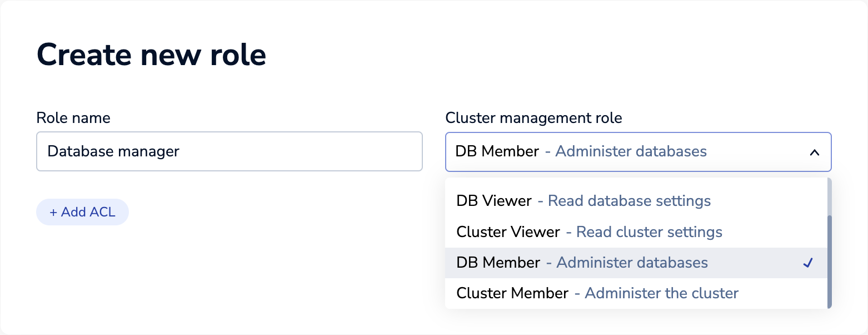Click the 'Create new role' heading

[x=151, y=55]
